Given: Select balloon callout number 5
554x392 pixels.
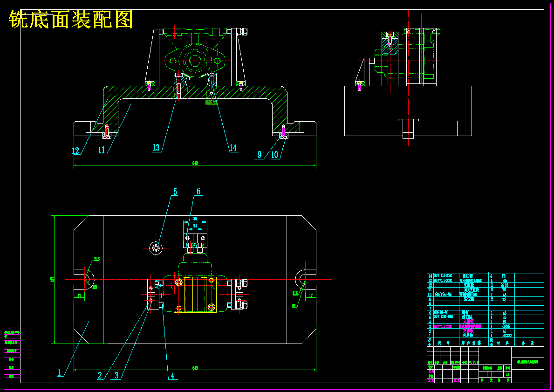Looking at the screenshot, I should 175,192.
